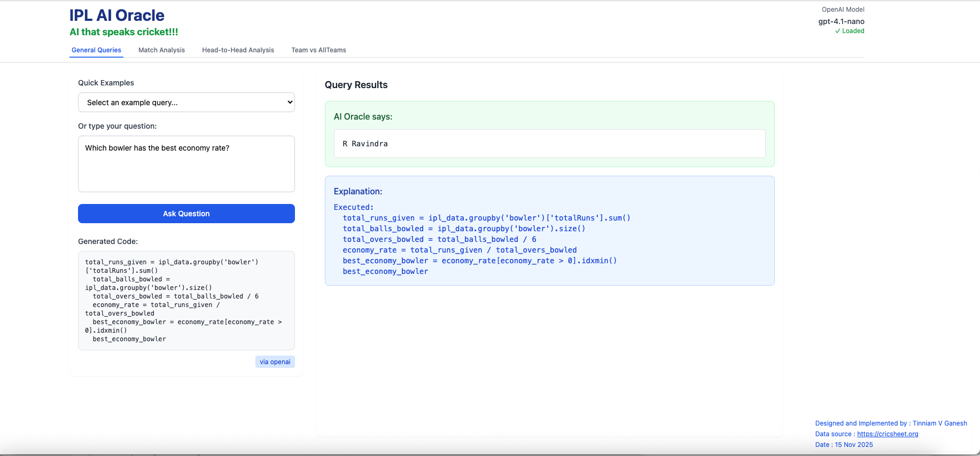Screen dimensions: 980x456
Task: Click the R Ravindra answer box
Action: (549, 144)
